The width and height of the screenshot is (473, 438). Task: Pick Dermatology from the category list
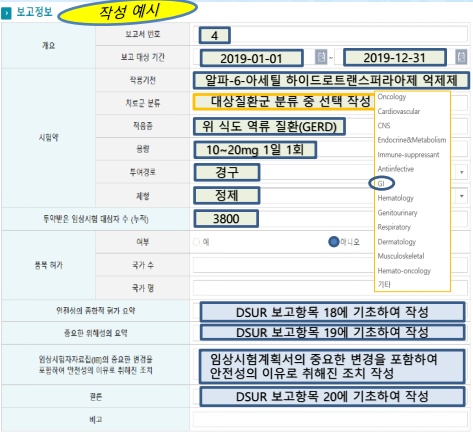pos(397,242)
